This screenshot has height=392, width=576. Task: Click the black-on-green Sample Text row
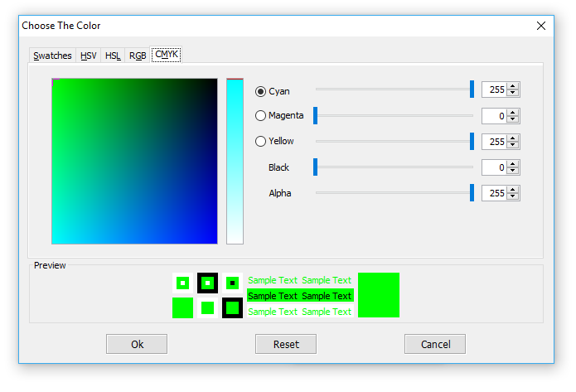click(300, 296)
